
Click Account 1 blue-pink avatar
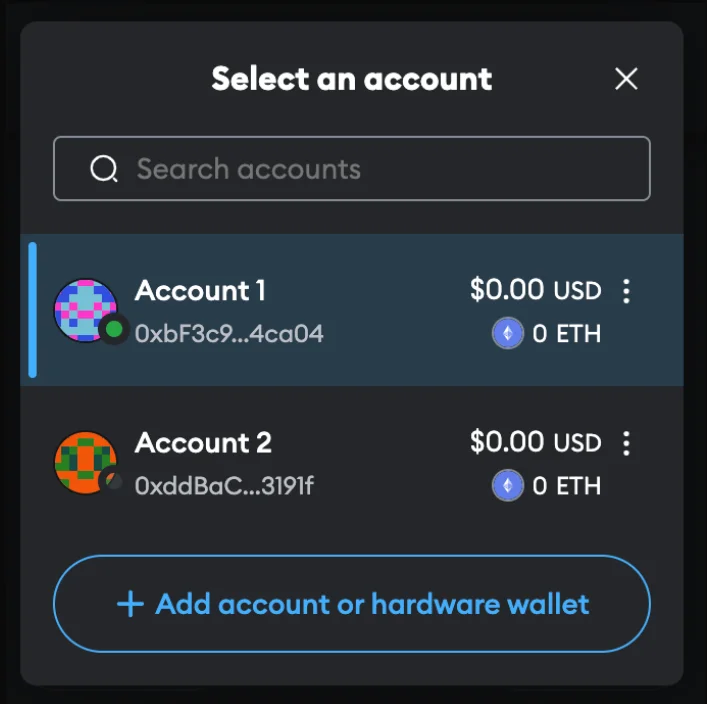pos(85,310)
